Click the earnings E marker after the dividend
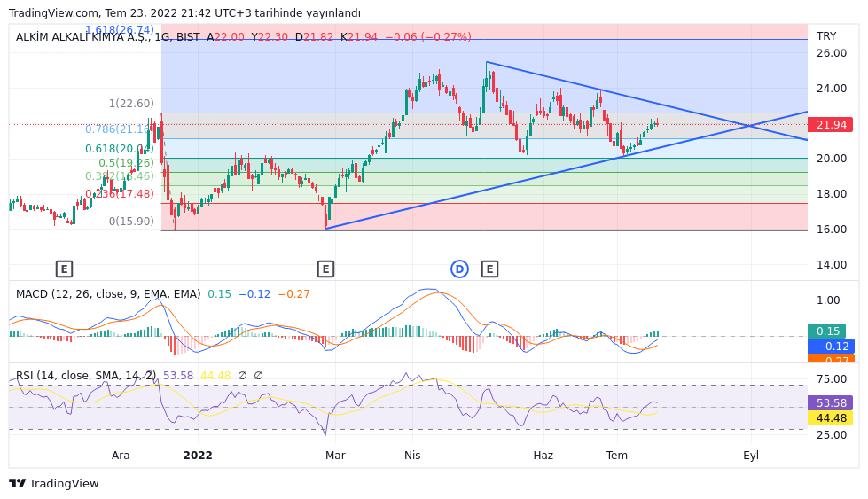The height and width of the screenshot is (499, 868). pos(489,269)
